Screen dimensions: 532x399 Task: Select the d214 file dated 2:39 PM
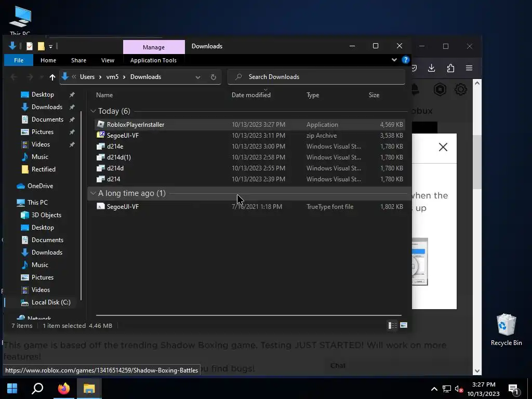point(249,179)
